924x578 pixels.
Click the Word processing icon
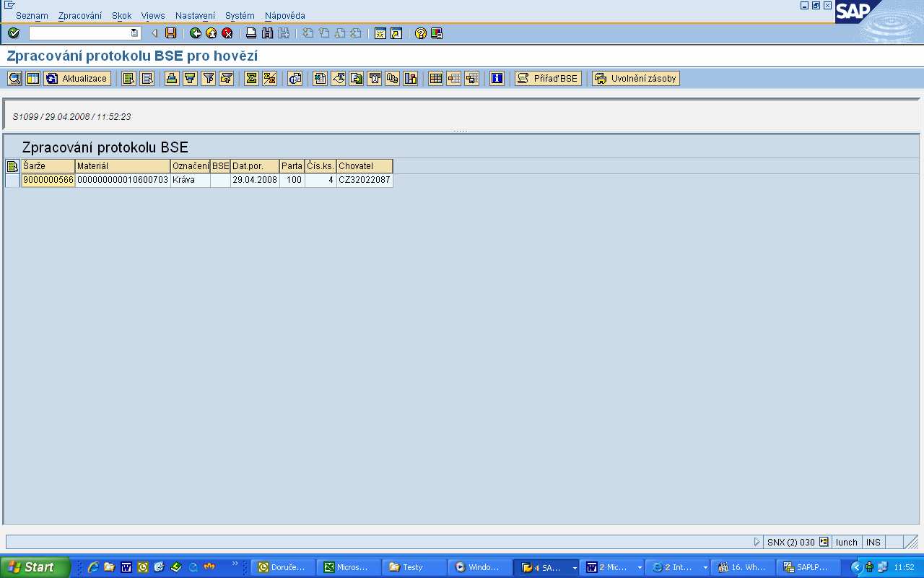coord(338,79)
